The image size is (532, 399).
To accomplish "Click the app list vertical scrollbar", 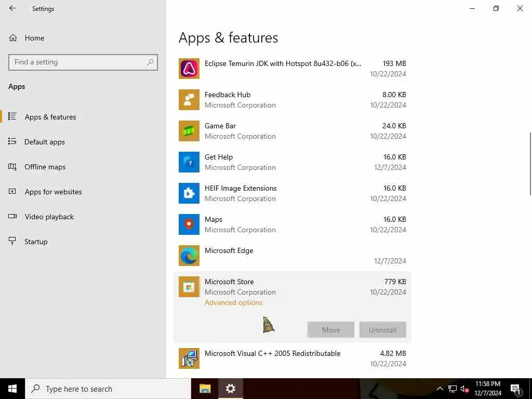I will pyautogui.click(x=530, y=164).
